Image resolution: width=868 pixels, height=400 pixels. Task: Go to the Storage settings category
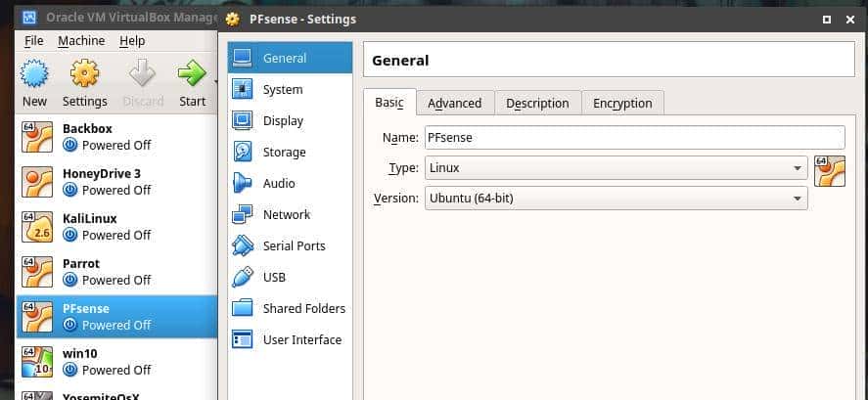click(x=284, y=153)
